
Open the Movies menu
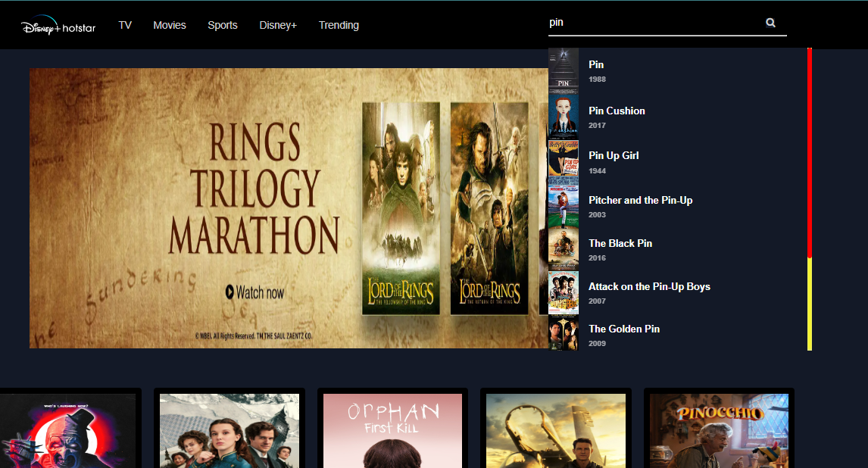(170, 26)
